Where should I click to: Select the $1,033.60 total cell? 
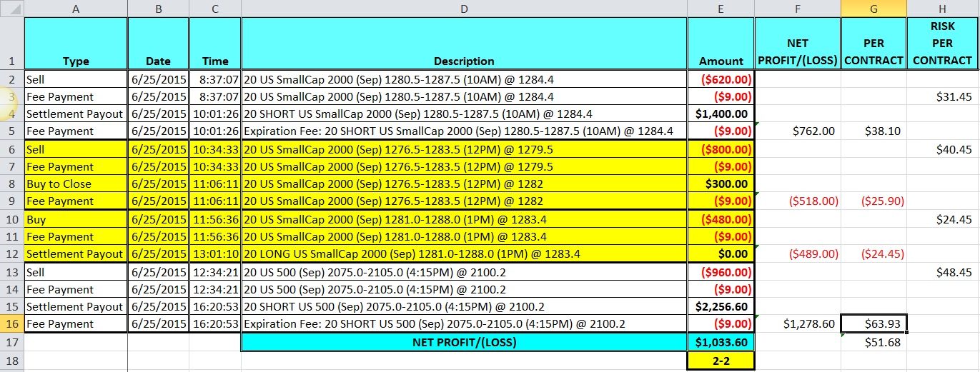[x=721, y=342]
